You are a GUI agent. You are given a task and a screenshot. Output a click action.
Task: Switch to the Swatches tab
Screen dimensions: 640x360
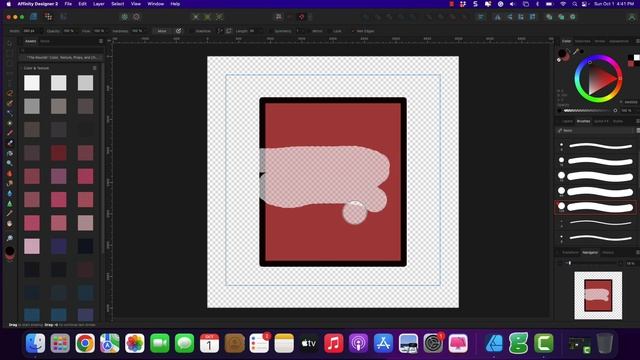click(582, 41)
